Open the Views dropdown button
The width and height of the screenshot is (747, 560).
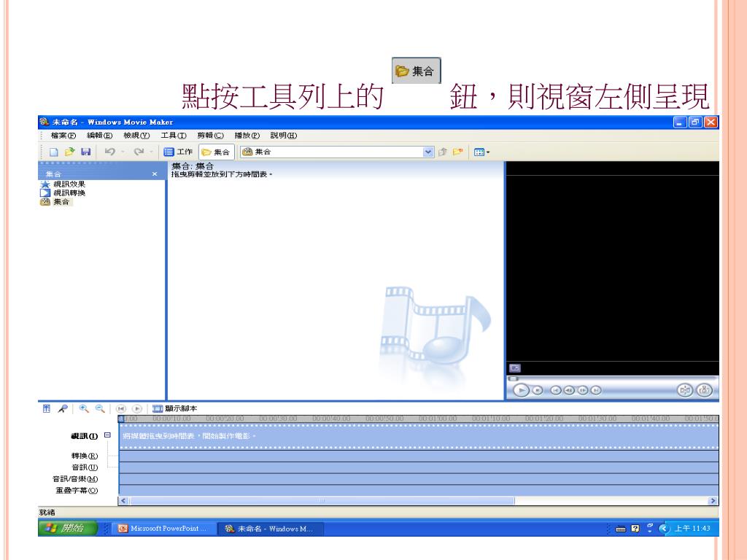click(481, 152)
